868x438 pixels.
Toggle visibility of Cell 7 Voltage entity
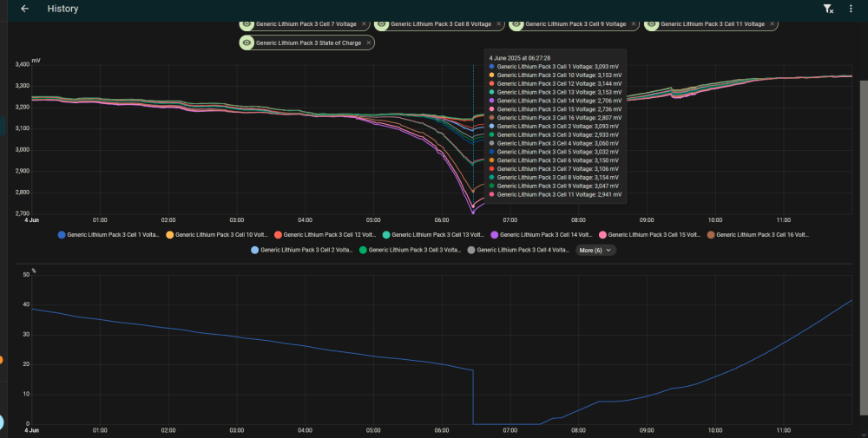(247, 24)
